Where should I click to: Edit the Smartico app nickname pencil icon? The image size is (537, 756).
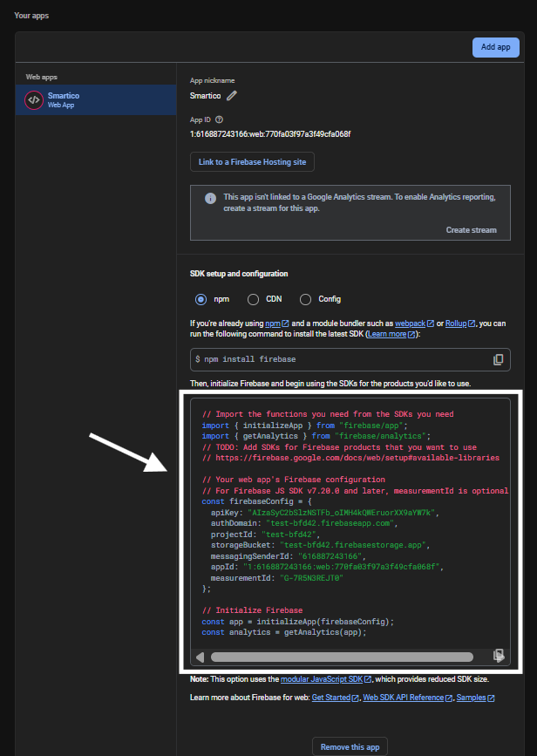pos(232,96)
